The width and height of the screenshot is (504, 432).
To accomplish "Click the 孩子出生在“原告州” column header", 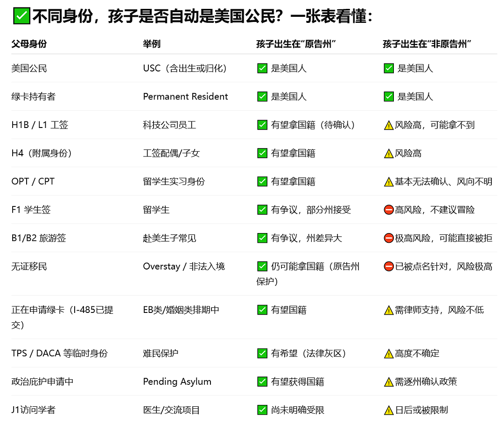I will pyautogui.click(x=296, y=44).
